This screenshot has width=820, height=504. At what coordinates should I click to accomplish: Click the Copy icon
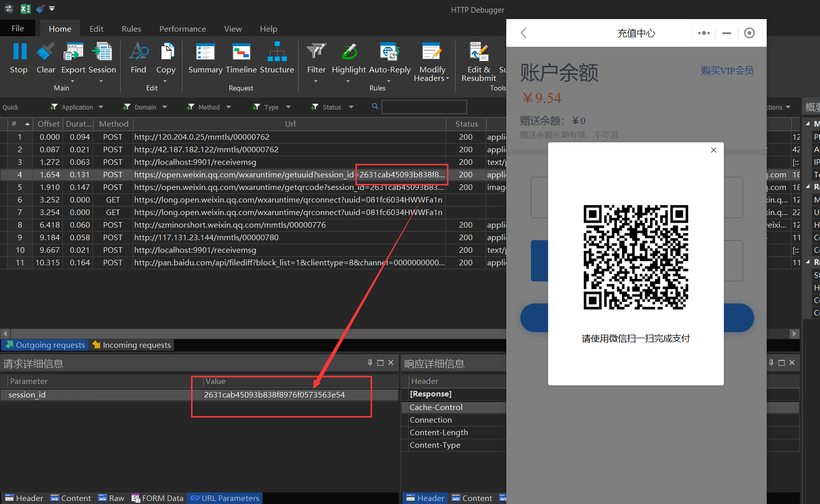click(166, 52)
